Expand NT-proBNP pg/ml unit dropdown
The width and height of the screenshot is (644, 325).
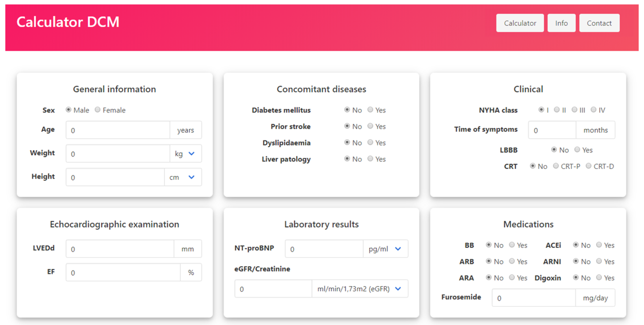(385, 249)
